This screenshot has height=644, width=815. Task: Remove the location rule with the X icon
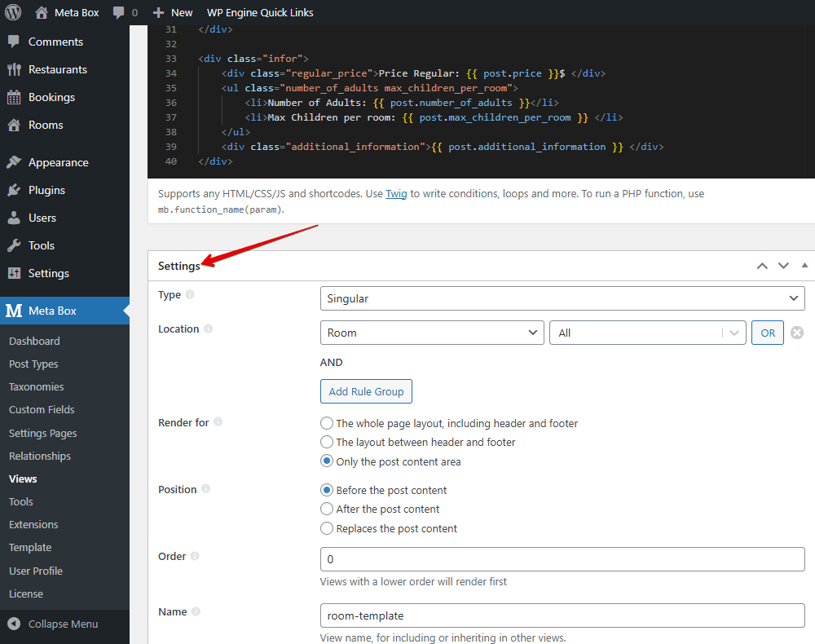click(x=797, y=333)
